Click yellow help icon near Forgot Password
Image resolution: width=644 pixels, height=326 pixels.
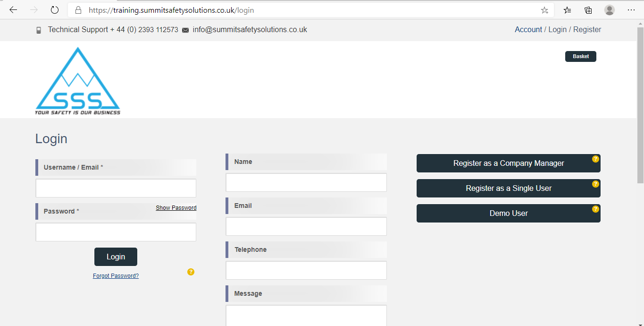click(191, 272)
